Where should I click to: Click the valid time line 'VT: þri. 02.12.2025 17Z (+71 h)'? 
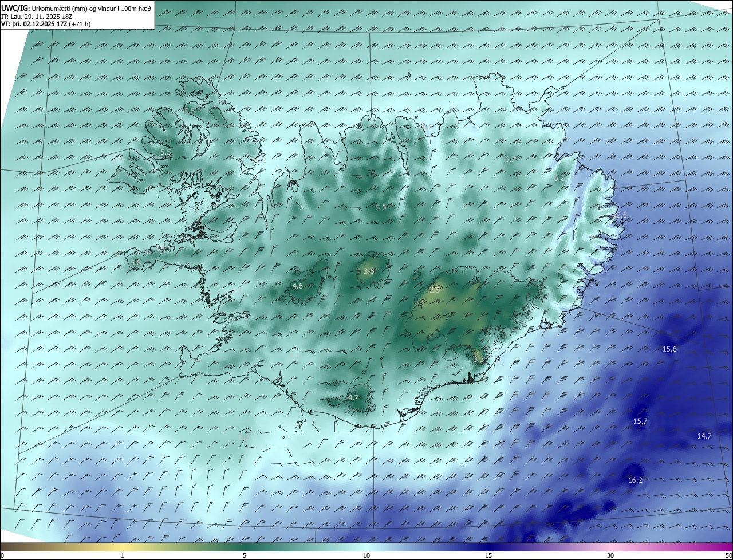click(46, 24)
